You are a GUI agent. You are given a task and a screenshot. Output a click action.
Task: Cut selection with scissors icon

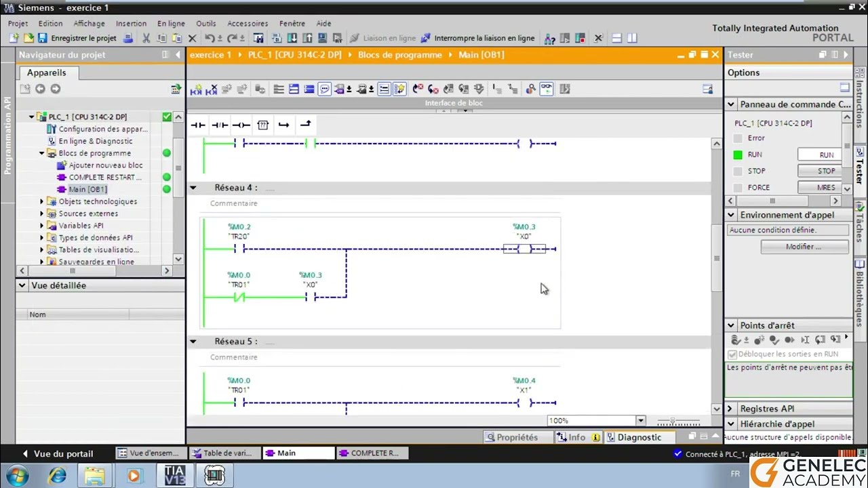pos(147,39)
